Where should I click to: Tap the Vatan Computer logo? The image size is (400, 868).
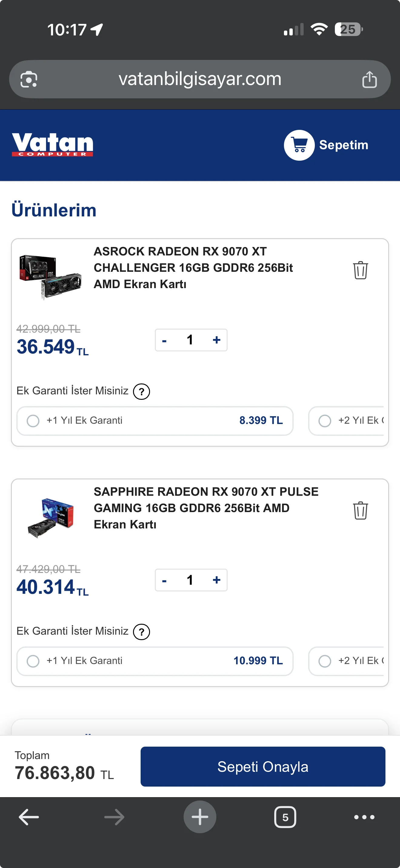(52, 145)
